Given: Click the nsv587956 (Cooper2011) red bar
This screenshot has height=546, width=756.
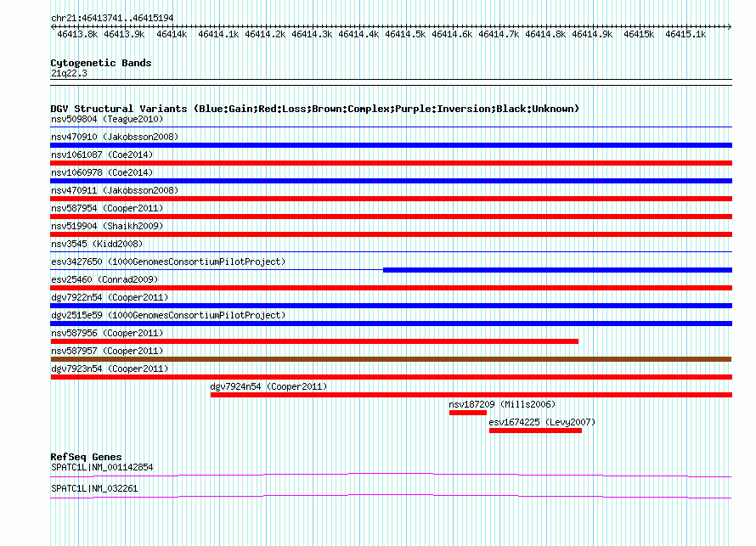Looking at the screenshot, I should [314, 341].
